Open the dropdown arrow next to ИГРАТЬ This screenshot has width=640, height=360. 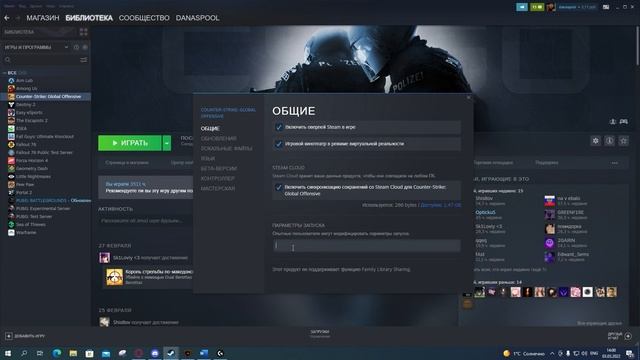pos(167,143)
